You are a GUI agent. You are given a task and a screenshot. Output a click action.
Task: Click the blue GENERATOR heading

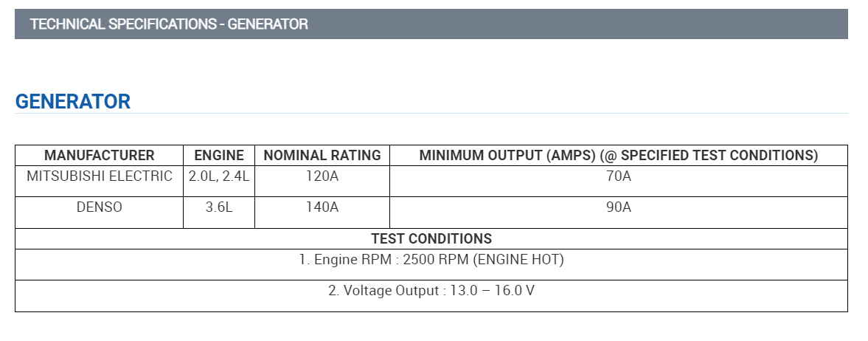pos(73,102)
